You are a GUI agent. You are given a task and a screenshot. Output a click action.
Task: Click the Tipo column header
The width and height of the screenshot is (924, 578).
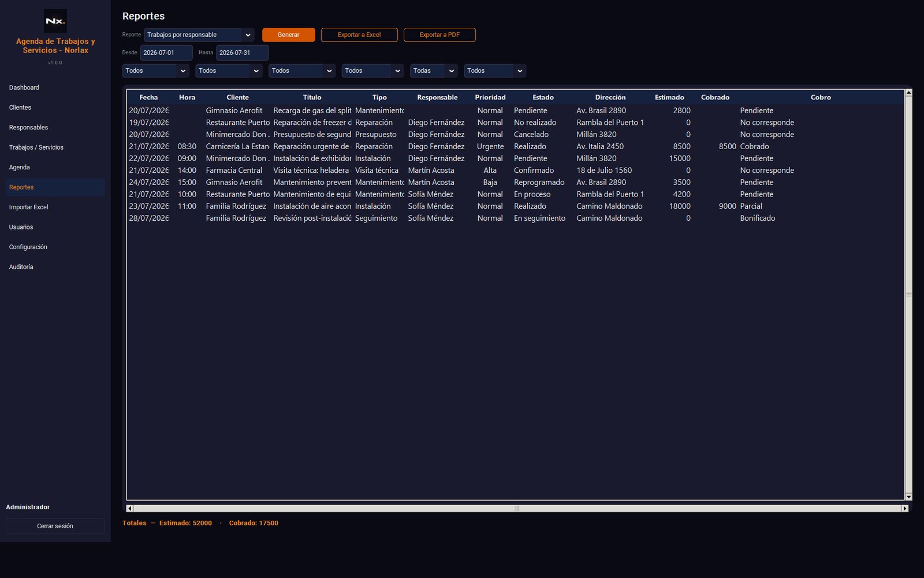[379, 97]
